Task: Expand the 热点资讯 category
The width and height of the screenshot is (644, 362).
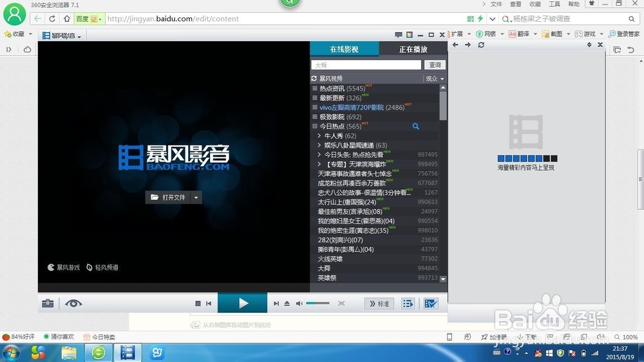Action: pos(315,88)
